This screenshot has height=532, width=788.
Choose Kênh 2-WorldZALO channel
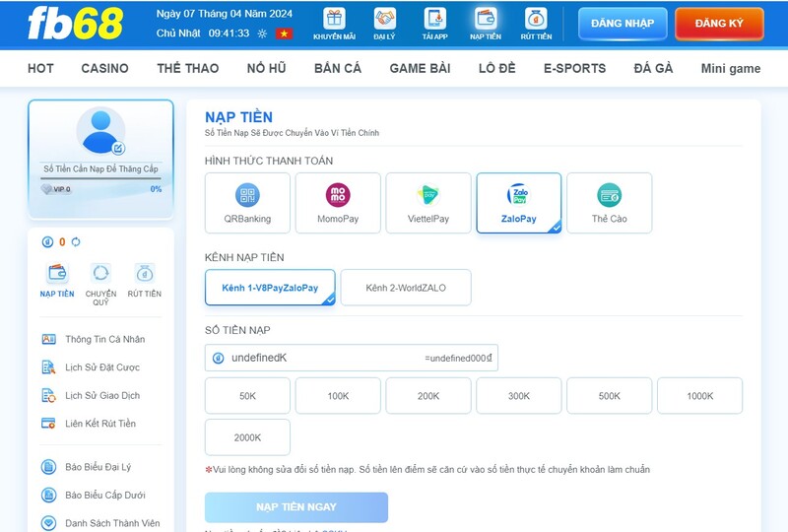(x=406, y=288)
